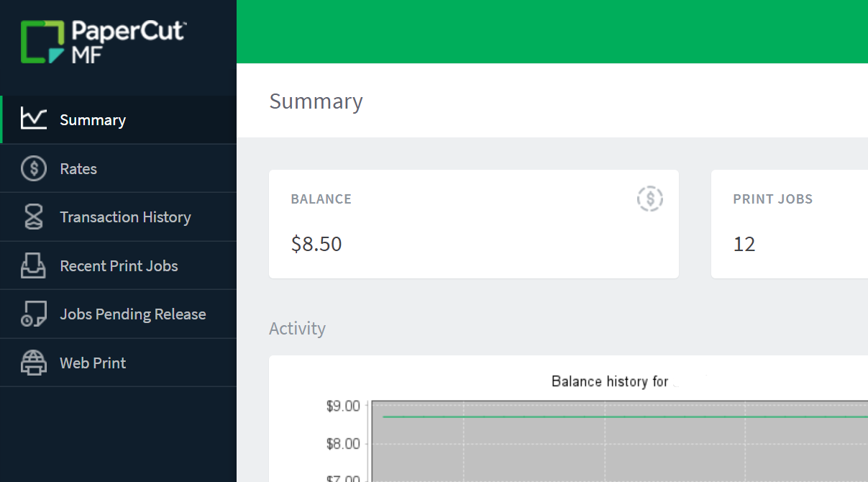Click the BALANCE card label
Image resolution: width=868 pixels, height=482 pixels.
[x=321, y=199]
